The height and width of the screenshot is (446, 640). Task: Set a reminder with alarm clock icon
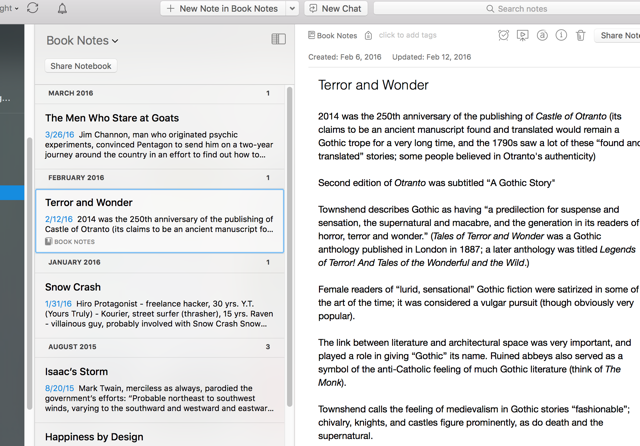pyautogui.click(x=503, y=36)
